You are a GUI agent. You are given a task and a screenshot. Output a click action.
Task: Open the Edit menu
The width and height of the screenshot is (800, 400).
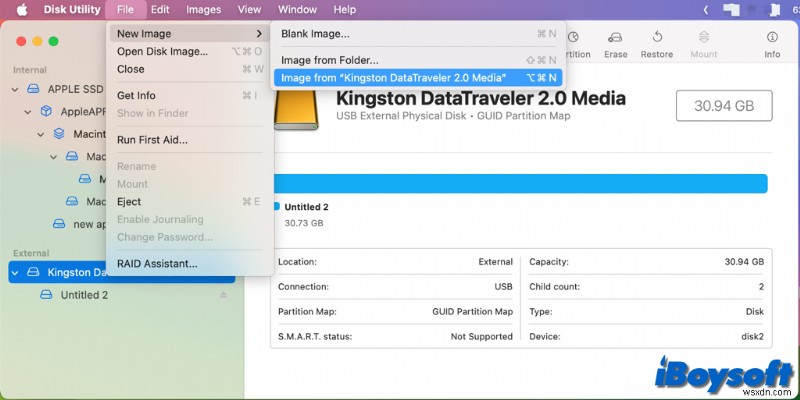160,10
